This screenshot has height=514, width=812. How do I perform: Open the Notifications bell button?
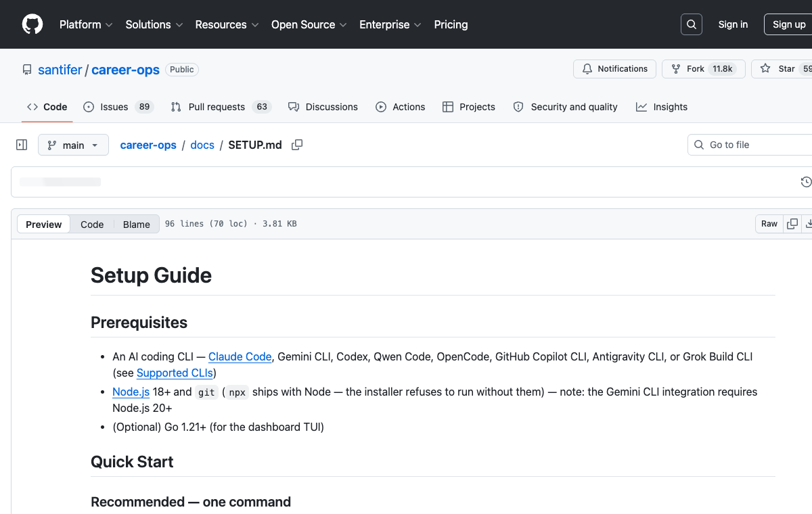[x=614, y=69]
